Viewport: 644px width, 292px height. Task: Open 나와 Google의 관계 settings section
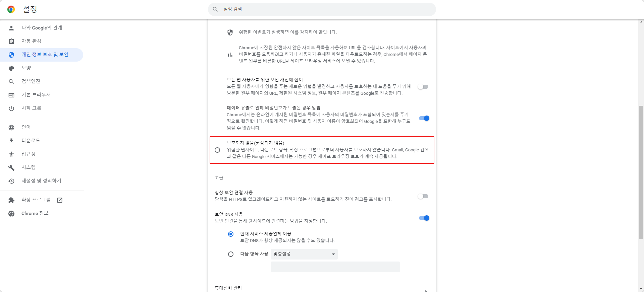coord(42,28)
